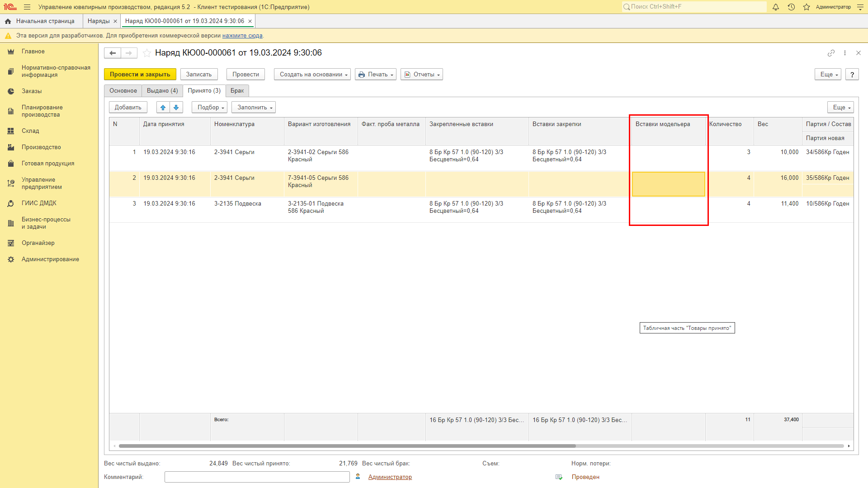Expand the table's Еще menu
868x488 pixels.
pos(840,108)
